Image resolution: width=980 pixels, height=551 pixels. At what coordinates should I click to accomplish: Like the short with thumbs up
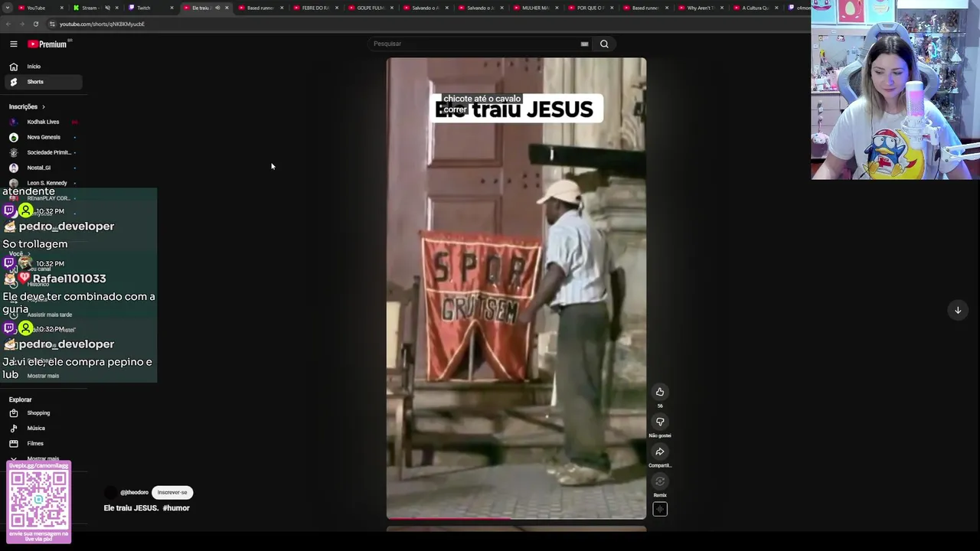[660, 392]
